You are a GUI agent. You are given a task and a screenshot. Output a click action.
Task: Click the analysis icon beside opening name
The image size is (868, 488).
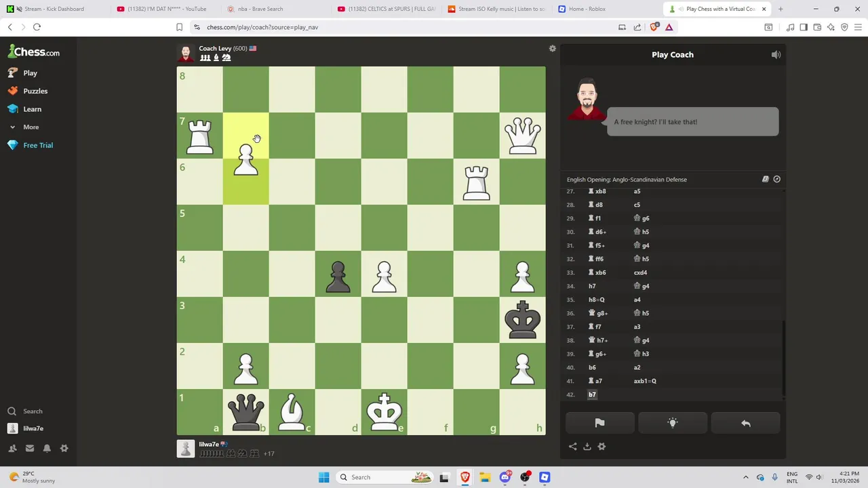coord(777,180)
